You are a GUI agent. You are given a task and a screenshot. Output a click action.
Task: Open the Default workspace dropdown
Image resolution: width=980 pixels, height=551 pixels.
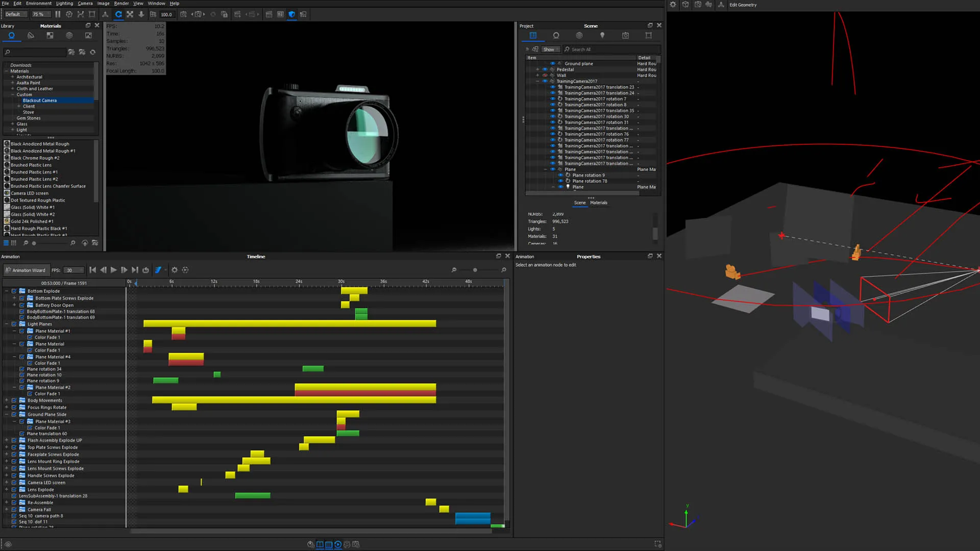(15, 14)
